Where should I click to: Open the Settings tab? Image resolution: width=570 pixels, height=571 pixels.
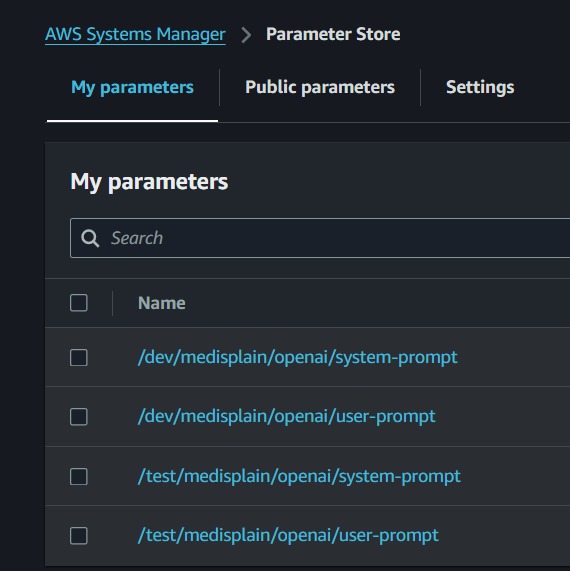480,87
